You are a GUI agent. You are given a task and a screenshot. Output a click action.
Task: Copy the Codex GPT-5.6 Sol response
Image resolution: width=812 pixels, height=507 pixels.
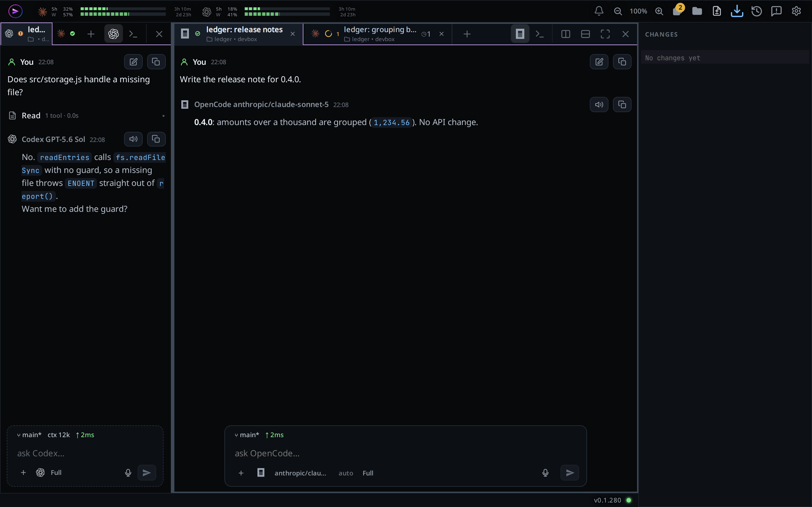tap(156, 139)
